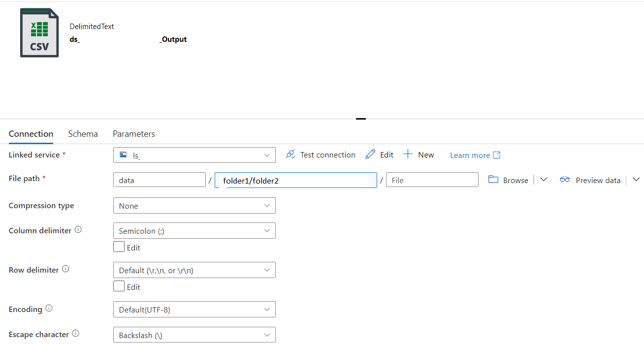Click the Edit linked service button
Screen dimensions: 644x344
click(380, 155)
